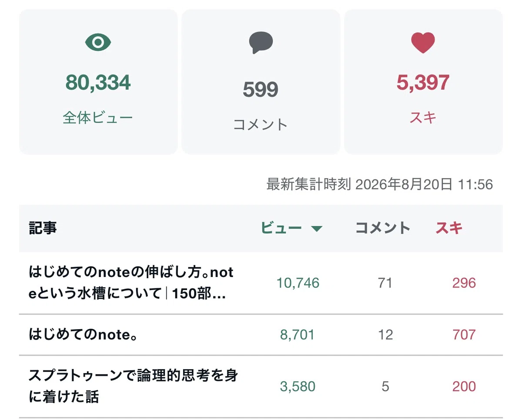Select the 599 コメント summary card
522x420 pixels.
coord(261,82)
